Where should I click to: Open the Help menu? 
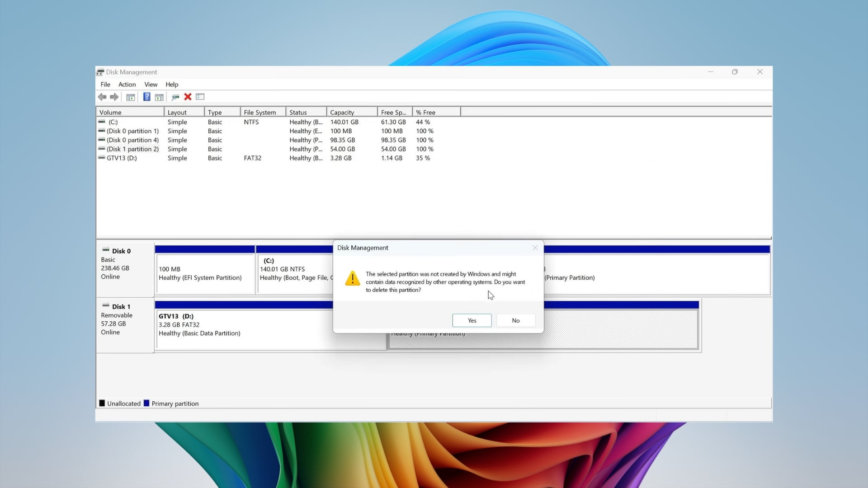pyautogui.click(x=172, y=84)
